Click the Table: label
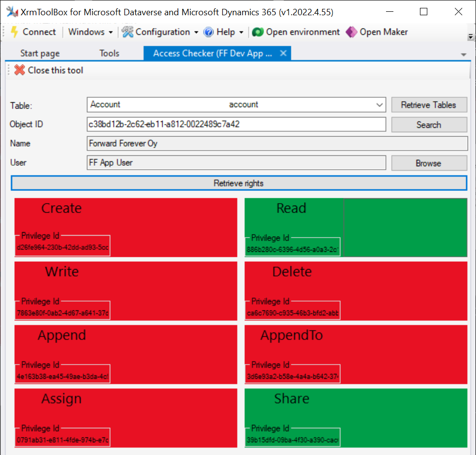Viewport: 476px width, 455px height. tap(21, 106)
